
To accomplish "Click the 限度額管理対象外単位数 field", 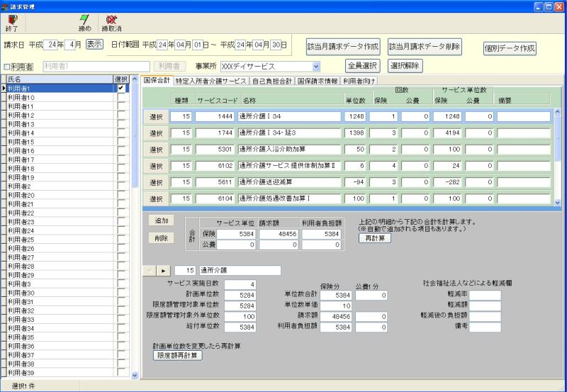I will 240,316.
